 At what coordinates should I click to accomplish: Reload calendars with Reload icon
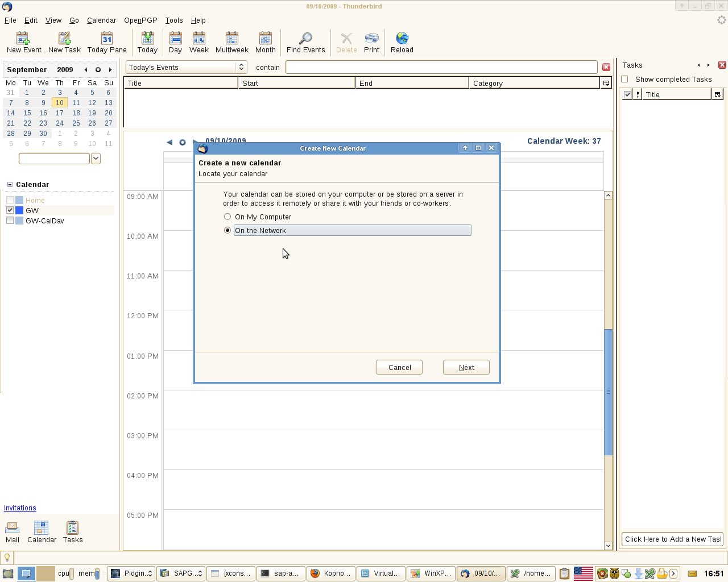tap(402, 43)
